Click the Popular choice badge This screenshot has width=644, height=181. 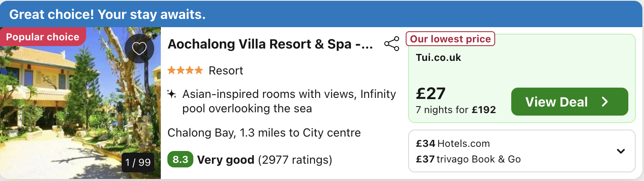click(x=42, y=37)
